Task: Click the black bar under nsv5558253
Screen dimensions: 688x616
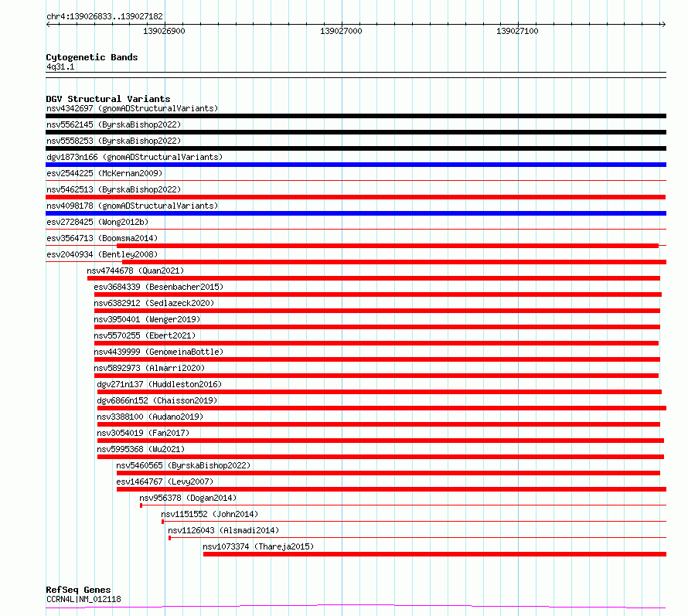Action: 356,148
